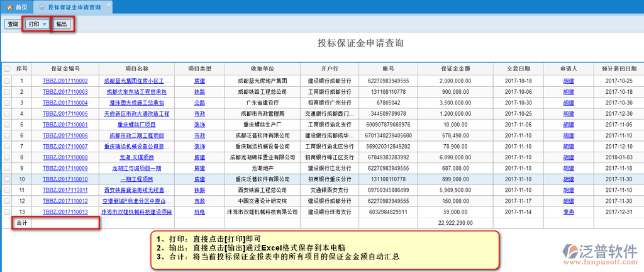644x272 pixels.
Task: Switch to the 投标保证金申请查询 tab
Action: 72,8
